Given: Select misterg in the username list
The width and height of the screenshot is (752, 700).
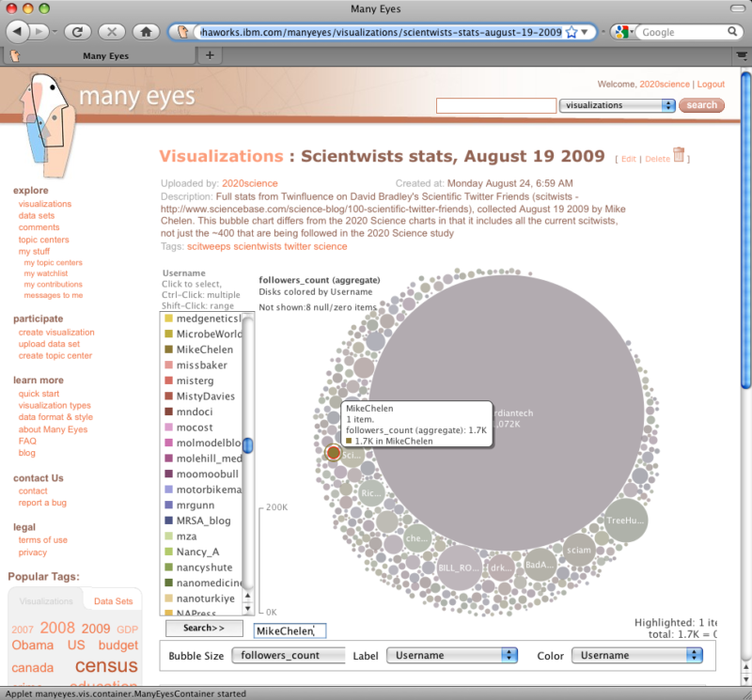Looking at the screenshot, I should pos(201,381).
